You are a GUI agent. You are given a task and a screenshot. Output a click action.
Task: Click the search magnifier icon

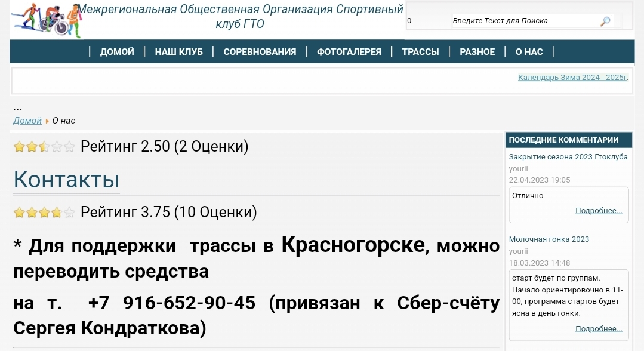(605, 21)
